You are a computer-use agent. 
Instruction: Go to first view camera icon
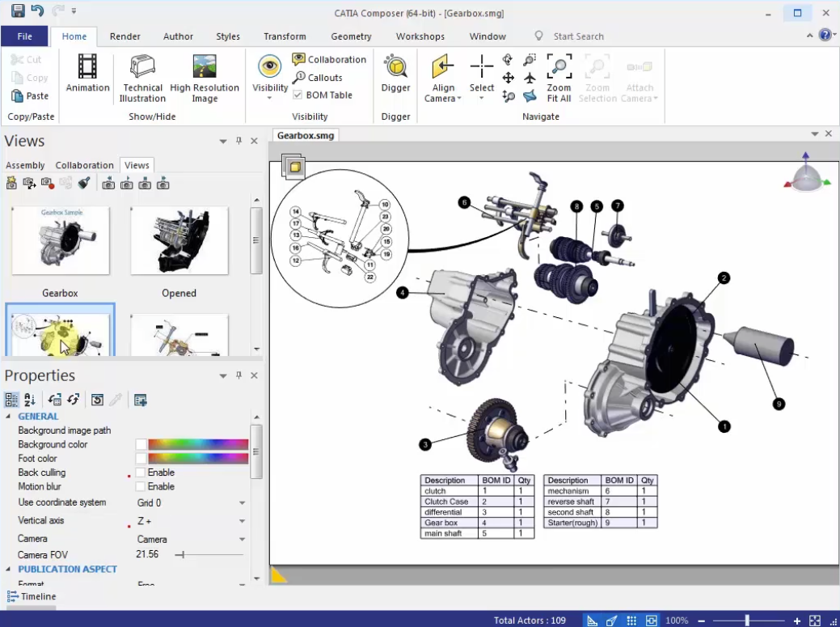tap(108, 184)
